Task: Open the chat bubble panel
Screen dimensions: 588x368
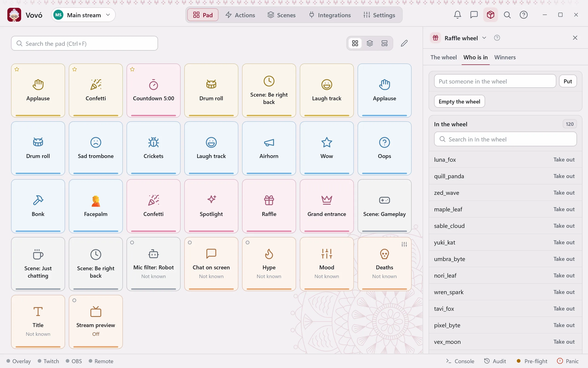Action: coord(474,15)
